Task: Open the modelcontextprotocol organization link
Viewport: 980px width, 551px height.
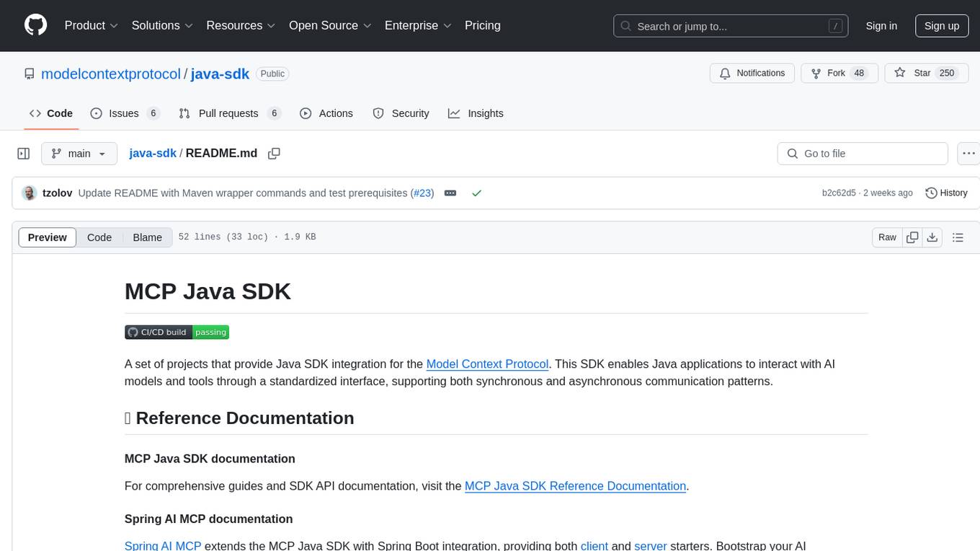Action: coord(111,74)
